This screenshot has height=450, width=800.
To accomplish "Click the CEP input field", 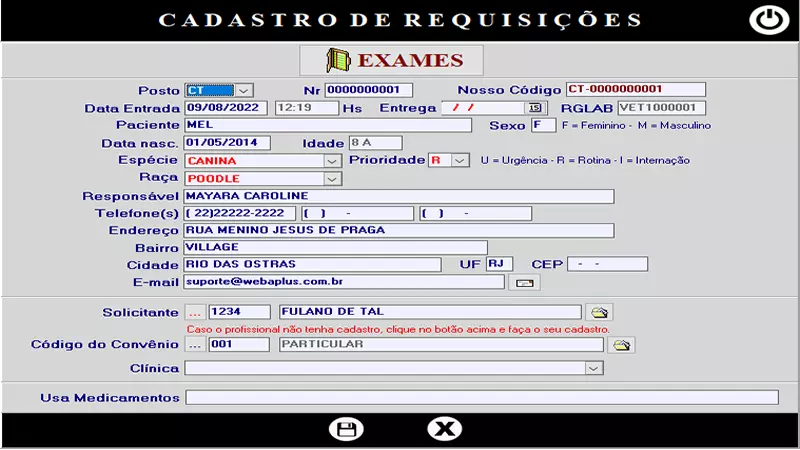I will (607, 264).
